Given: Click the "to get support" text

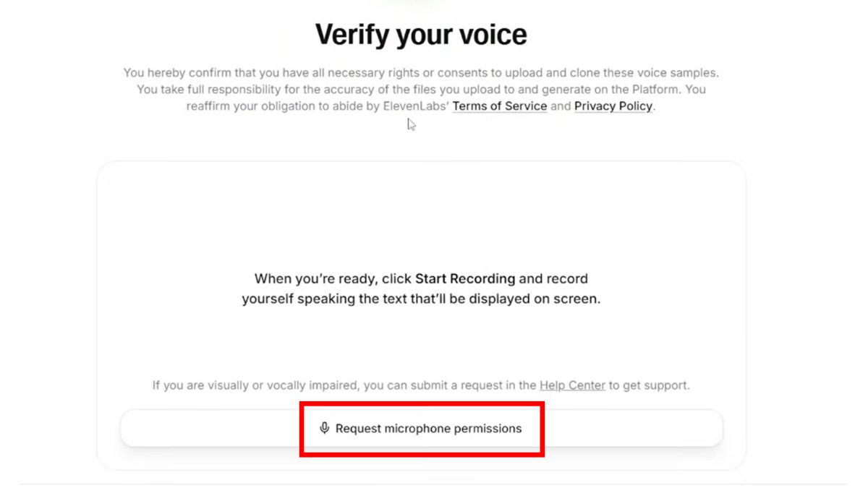Looking at the screenshot, I should coord(649,385).
